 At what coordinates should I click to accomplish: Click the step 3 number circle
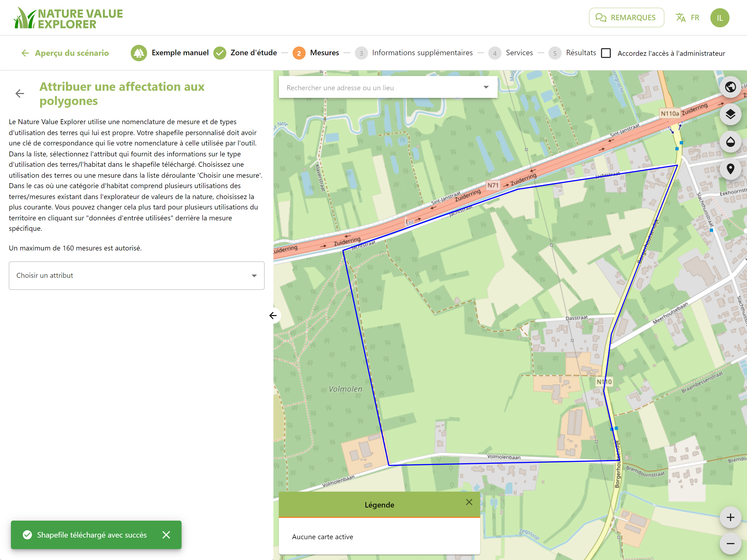[361, 53]
